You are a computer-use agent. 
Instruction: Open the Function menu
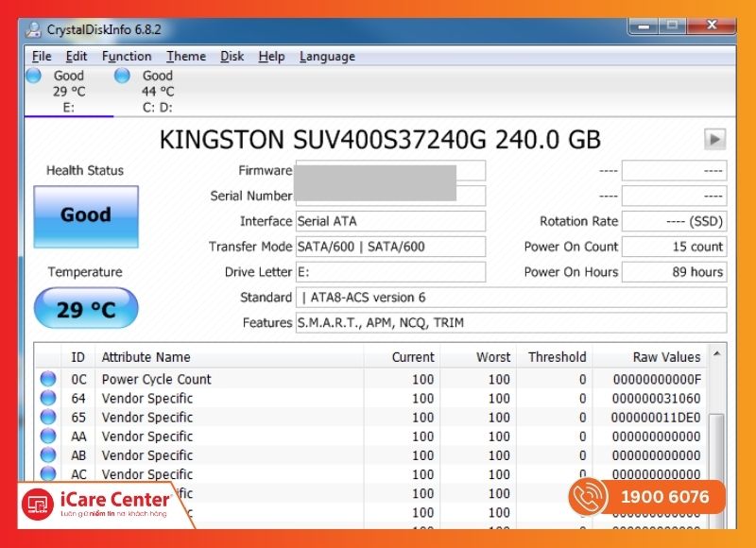[x=127, y=57]
